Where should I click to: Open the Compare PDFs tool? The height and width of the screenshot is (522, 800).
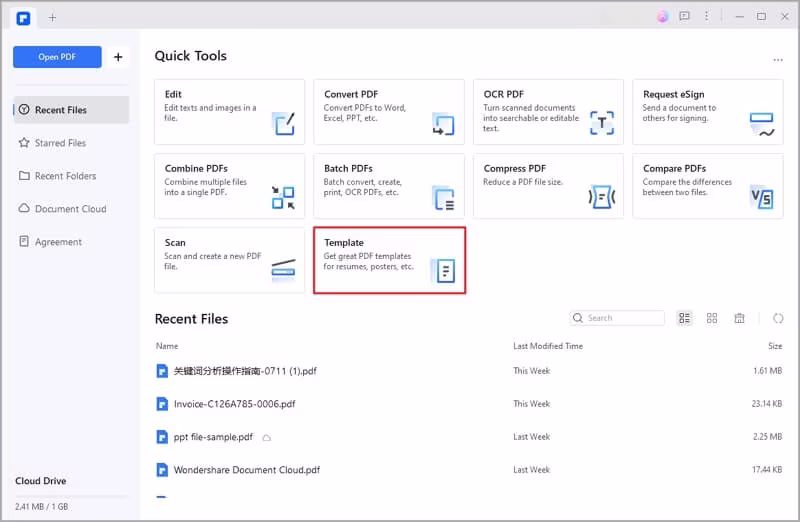(x=707, y=186)
